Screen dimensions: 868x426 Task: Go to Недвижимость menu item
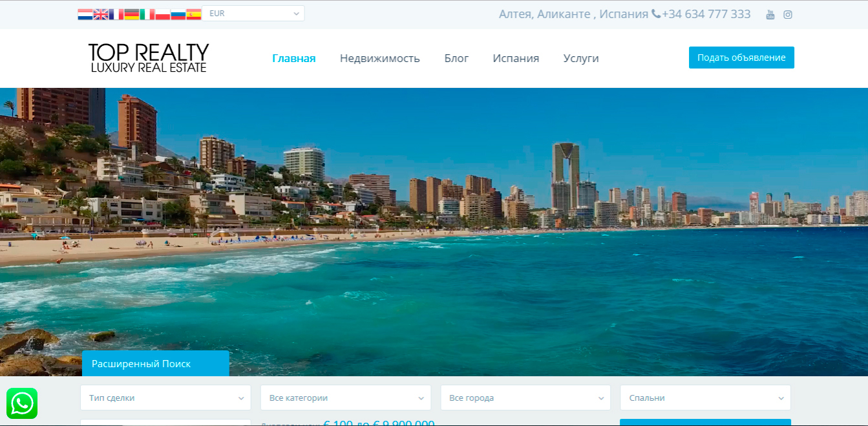click(380, 58)
